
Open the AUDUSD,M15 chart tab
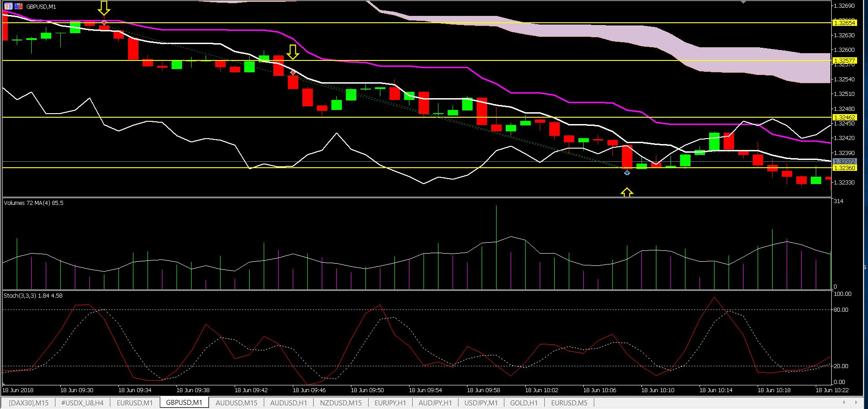pos(237,403)
